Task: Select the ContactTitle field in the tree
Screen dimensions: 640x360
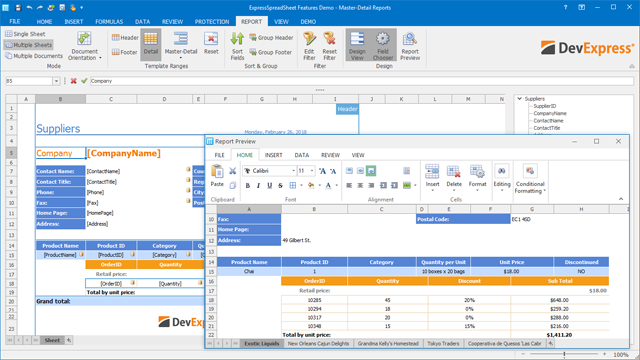Action: coord(547,128)
